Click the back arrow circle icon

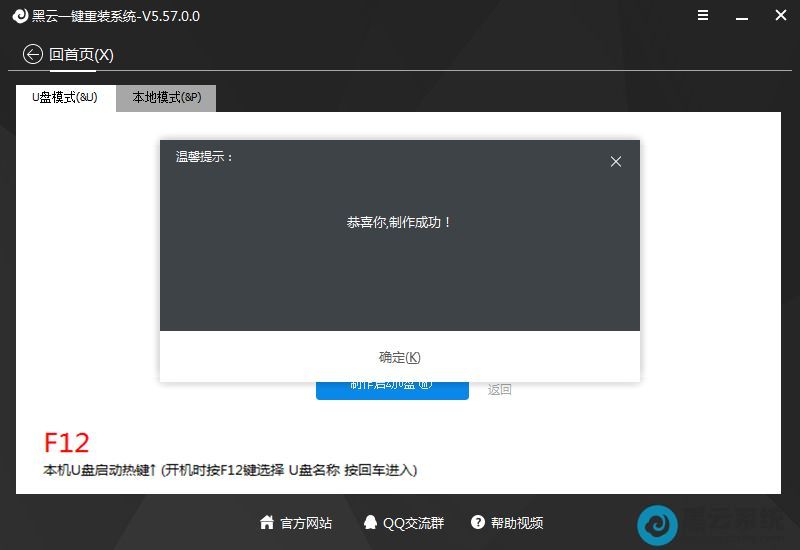pos(33,54)
